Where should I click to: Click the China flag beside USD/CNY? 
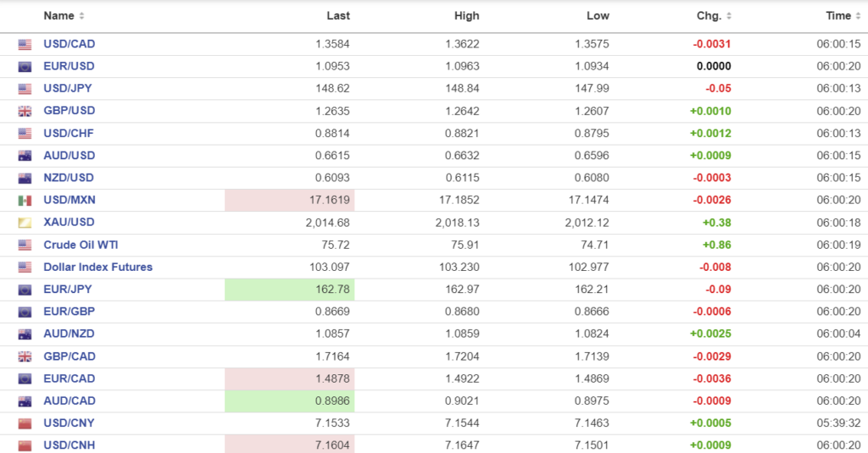click(25, 423)
